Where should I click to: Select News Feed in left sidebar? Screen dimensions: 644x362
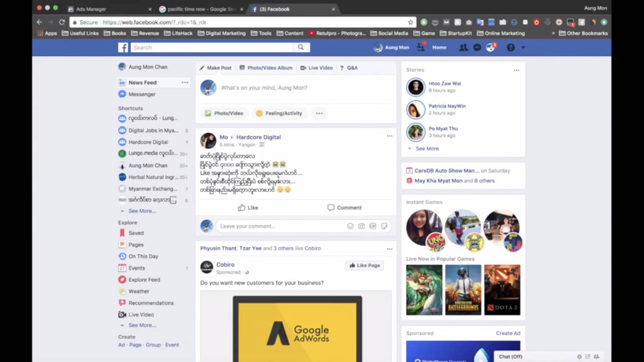[x=142, y=82]
